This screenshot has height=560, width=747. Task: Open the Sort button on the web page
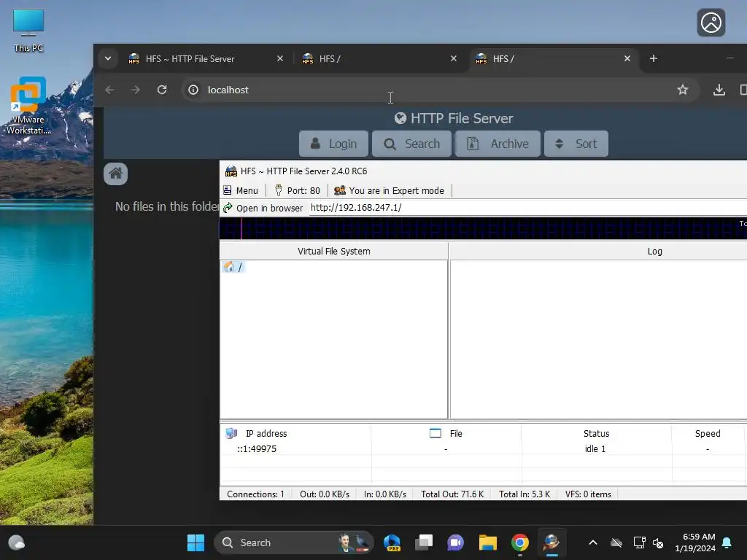(576, 144)
